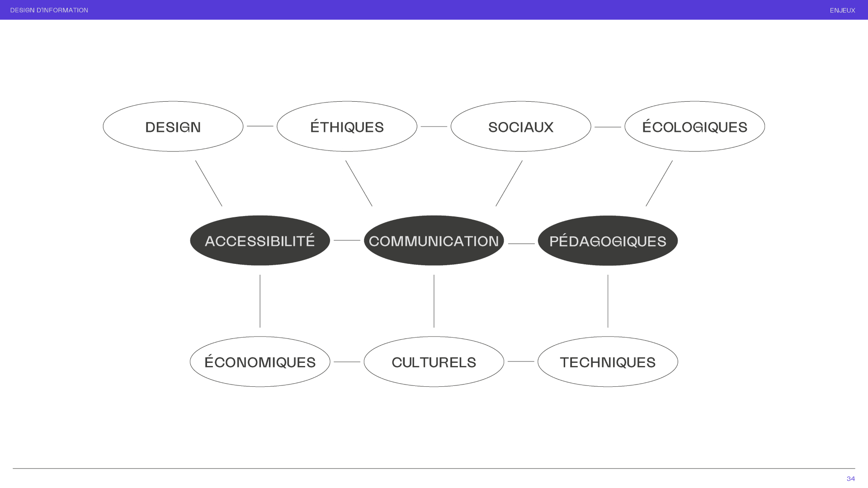Click the DESIGN ellipse node
This screenshot has height=488, width=868.
tap(173, 127)
